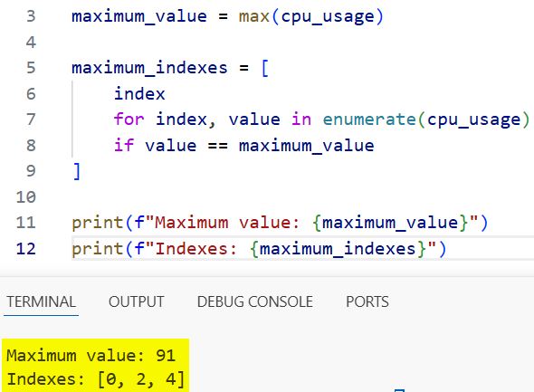Screen dimensions: 534x392
Task: Click line number 3 in the gutter
Action: pos(31,16)
